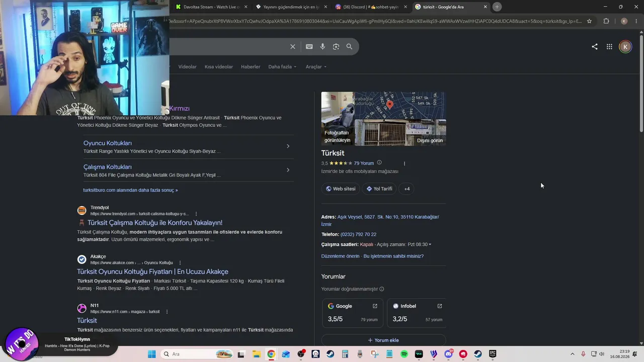This screenshot has height=362, width=644.
Task: Bookmark this page with the star icon
Action: [589, 21]
